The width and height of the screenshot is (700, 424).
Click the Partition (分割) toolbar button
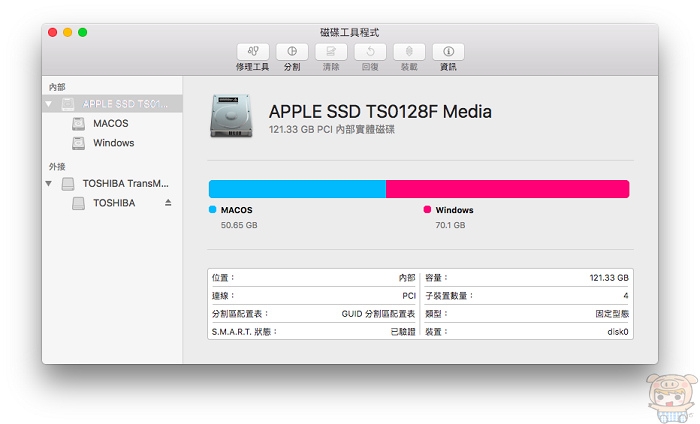tap(292, 52)
